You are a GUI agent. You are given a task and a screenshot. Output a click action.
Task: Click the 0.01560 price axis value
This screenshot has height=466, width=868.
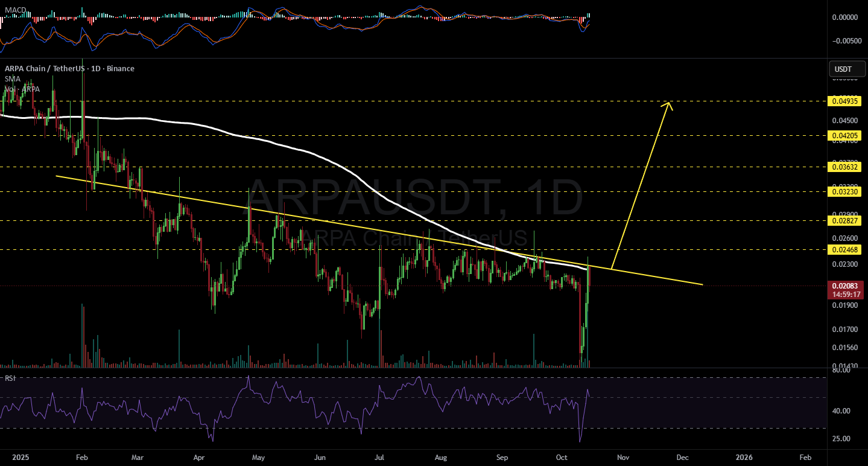coord(844,348)
